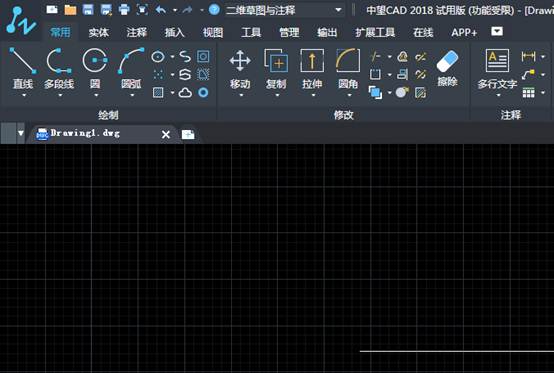Switch to the 常用 ribbon tab

(60, 32)
